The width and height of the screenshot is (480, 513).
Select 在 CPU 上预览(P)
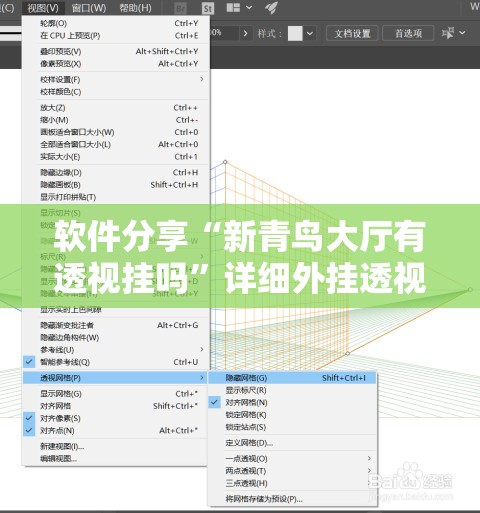[116, 35]
